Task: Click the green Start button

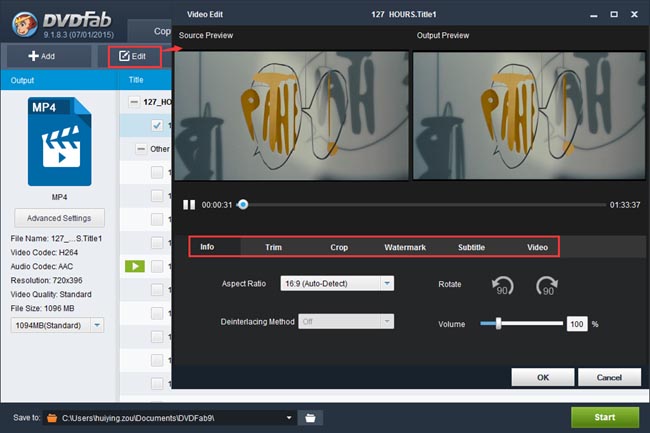Action: [x=605, y=417]
